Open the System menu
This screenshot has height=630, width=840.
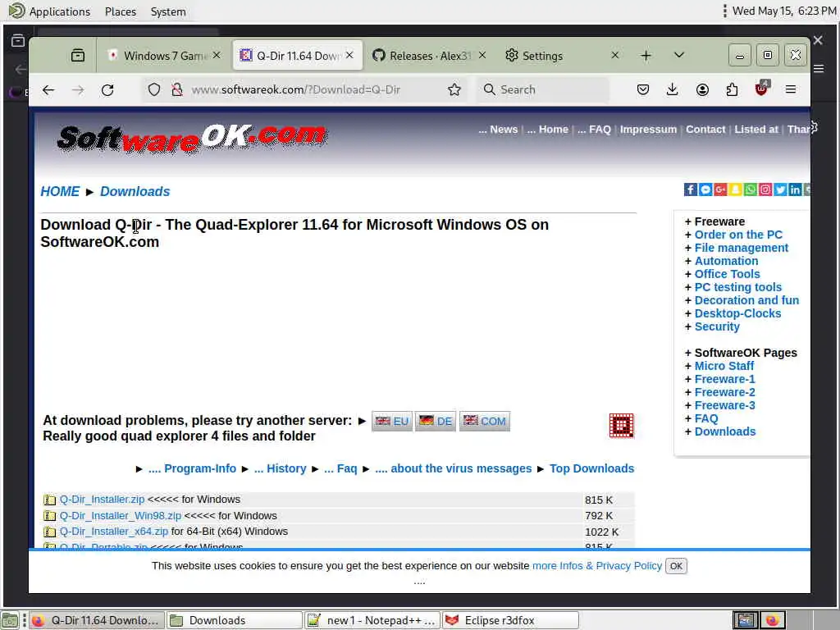(x=168, y=11)
